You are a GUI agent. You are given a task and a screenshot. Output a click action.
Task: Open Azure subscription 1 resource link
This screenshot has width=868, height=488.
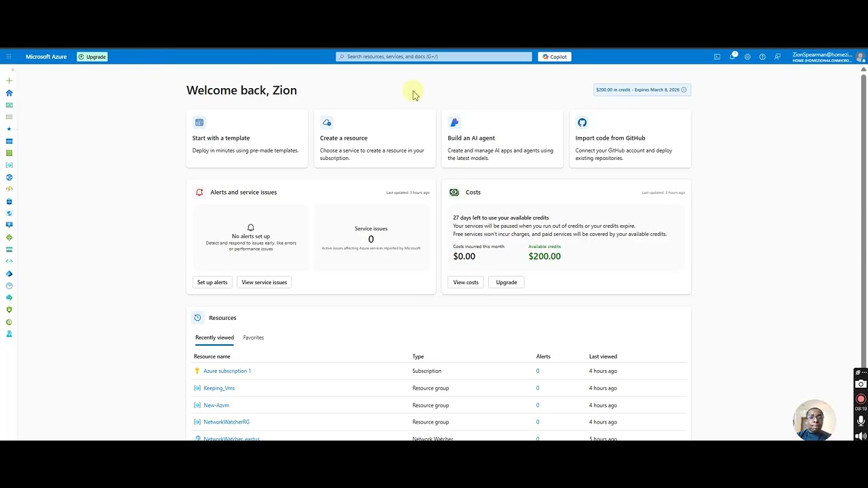point(227,371)
